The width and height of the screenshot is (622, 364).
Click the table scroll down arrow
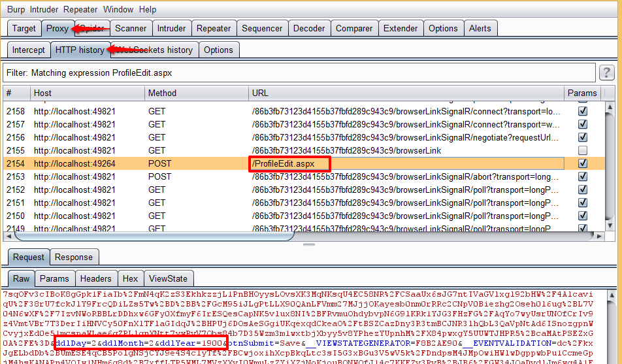coord(610,225)
